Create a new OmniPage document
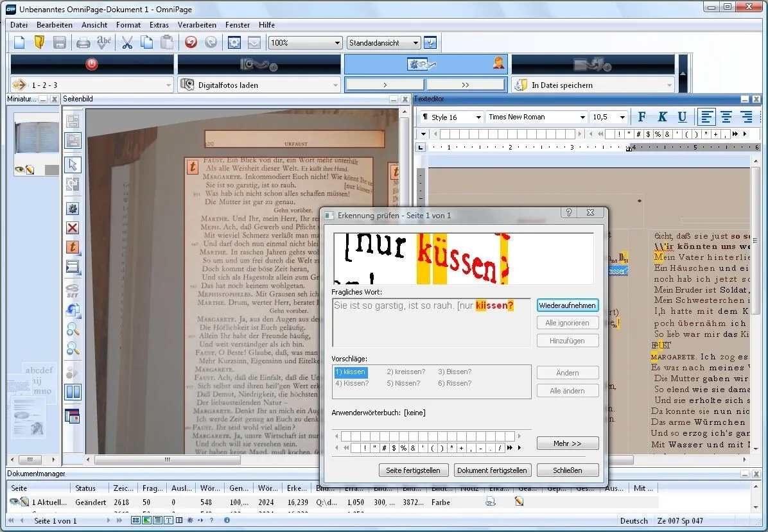The height and width of the screenshot is (532, 768). [18, 42]
